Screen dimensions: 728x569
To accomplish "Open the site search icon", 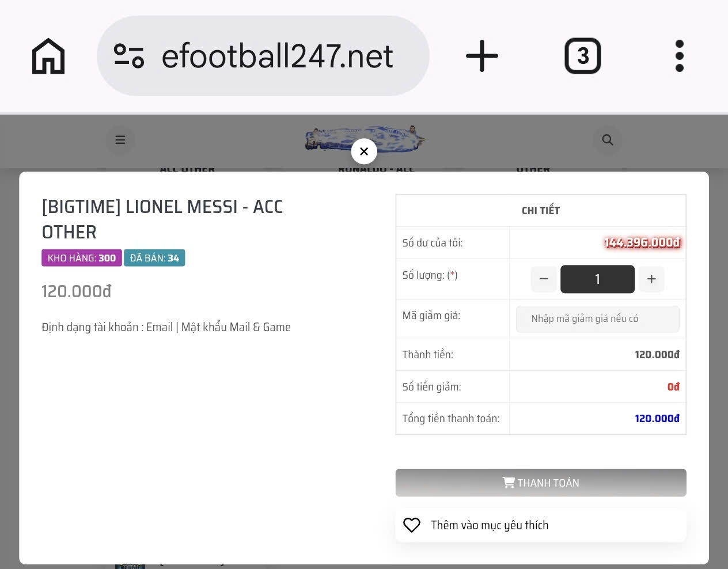I will pos(608,140).
